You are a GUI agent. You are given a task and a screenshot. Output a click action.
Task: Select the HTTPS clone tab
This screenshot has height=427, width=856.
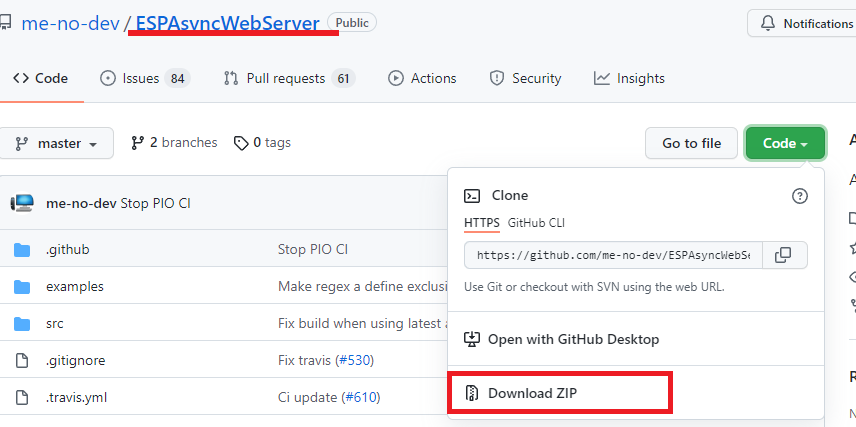click(482, 223)
